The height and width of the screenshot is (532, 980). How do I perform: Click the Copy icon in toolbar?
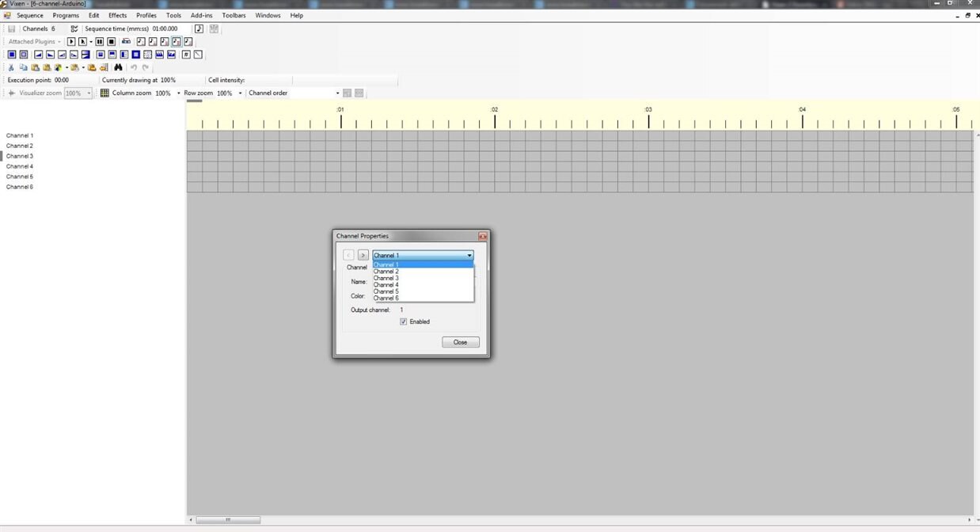24,67
